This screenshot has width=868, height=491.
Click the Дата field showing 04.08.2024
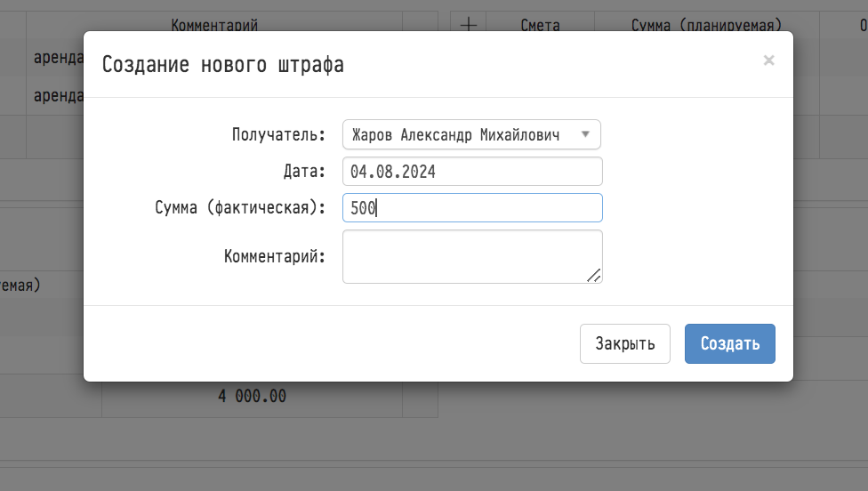point(471,172)
